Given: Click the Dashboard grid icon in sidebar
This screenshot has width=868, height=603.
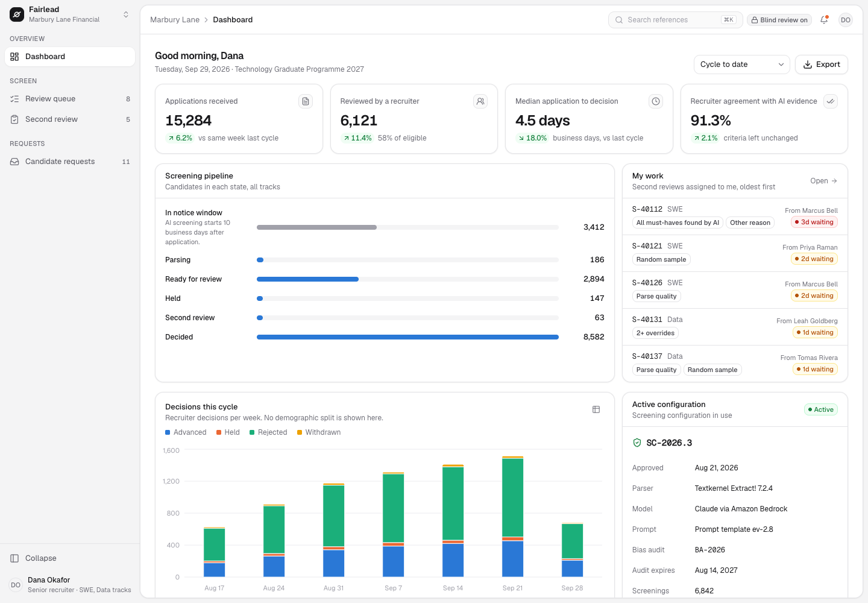Looking at the screenshot, I should click(x=14, y=57).
